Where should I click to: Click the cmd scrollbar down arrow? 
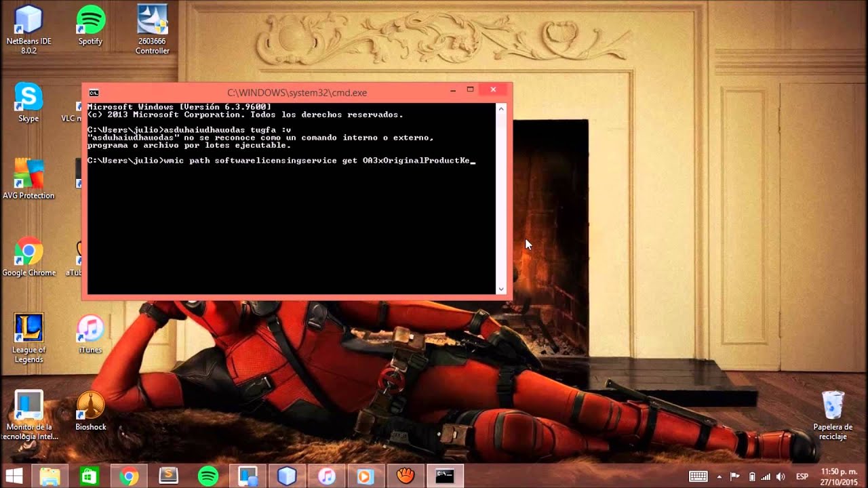coord(501,289)
